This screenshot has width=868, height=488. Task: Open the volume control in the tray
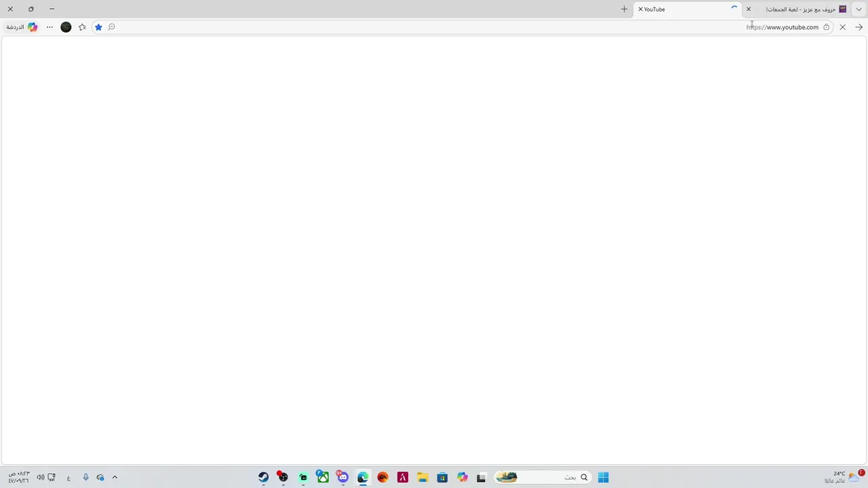coord(41,477)
